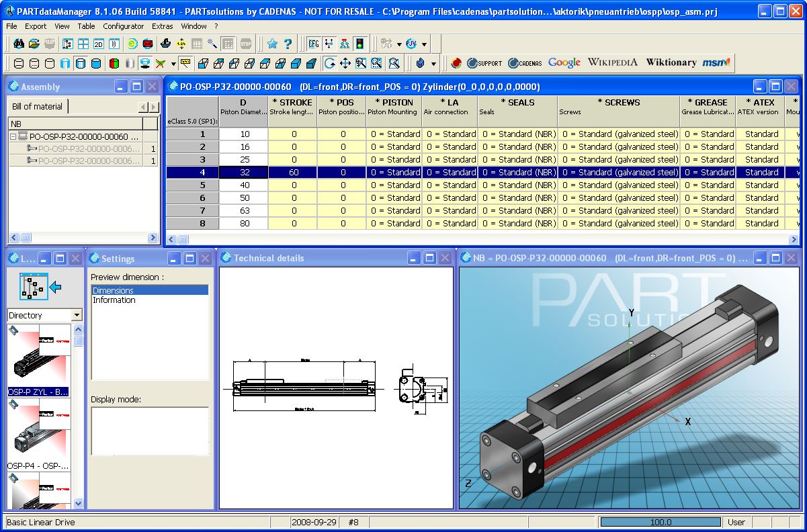Click the Google search shortcut in the toolbar
807x532 pixels.
(x=563, y=62)
